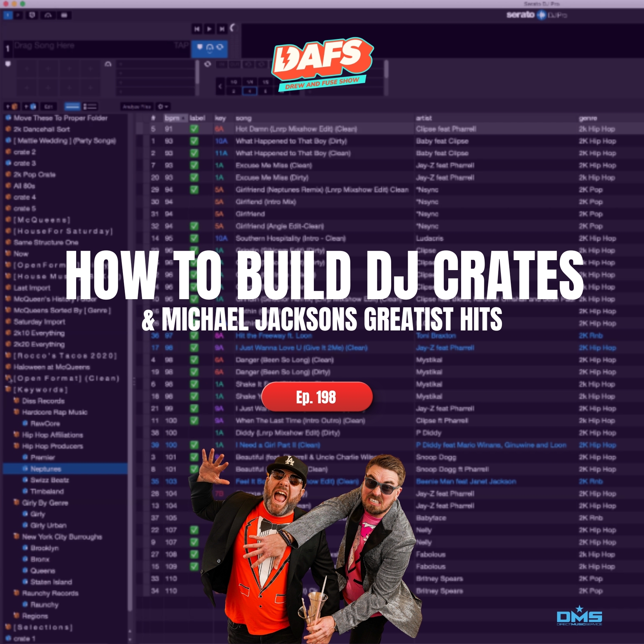Click the Analyze Files button
This screenshot has width=644, height=644.
coord(137,107)
